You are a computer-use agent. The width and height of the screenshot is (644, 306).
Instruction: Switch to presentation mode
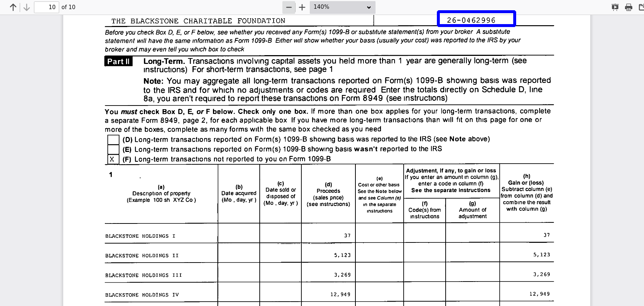click(x=615, y=7)
